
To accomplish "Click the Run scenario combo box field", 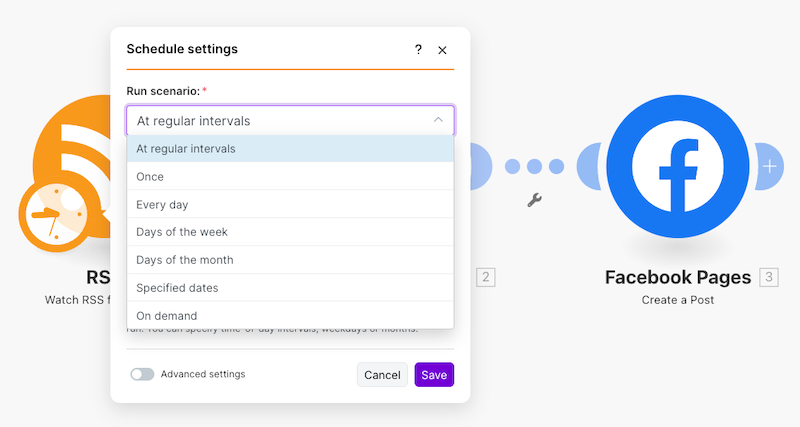I will 280,121.
